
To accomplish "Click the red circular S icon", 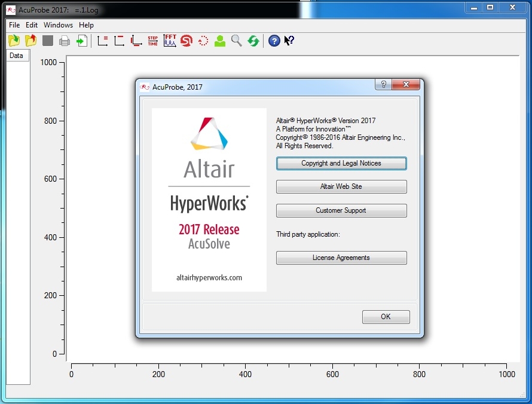I will click(x=186, y=41).
